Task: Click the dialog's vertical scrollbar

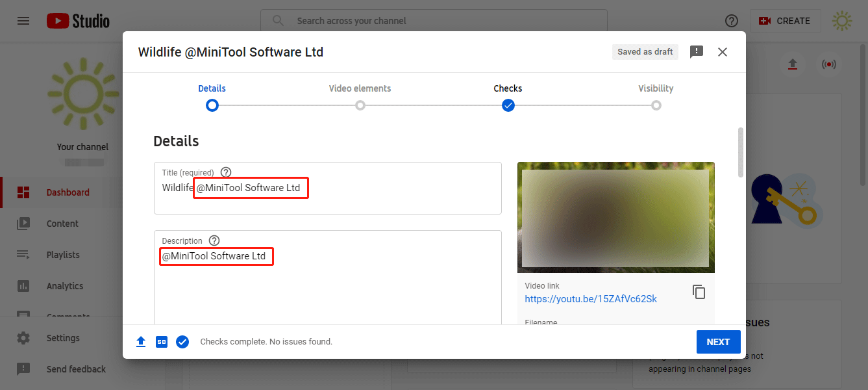Action: click(x=741, y=151)
